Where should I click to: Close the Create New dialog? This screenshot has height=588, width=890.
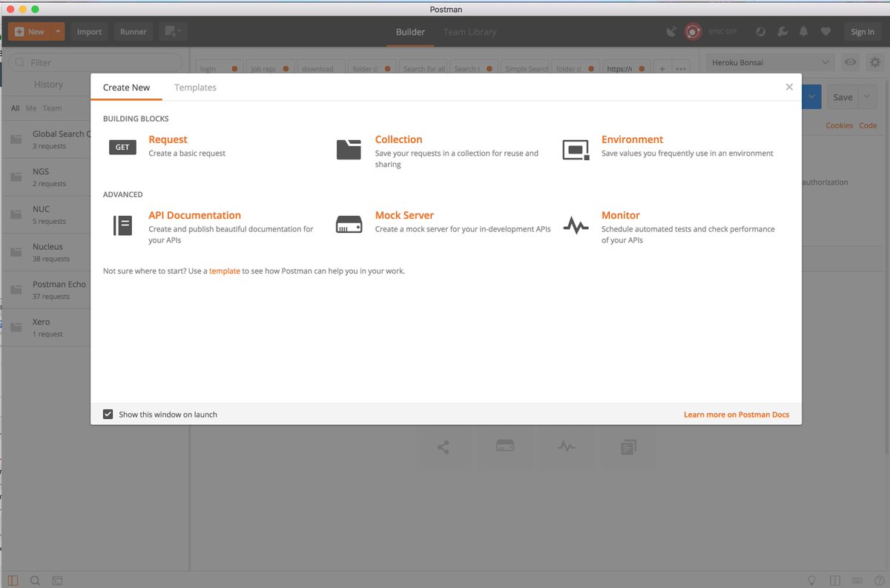pos(789,87)
